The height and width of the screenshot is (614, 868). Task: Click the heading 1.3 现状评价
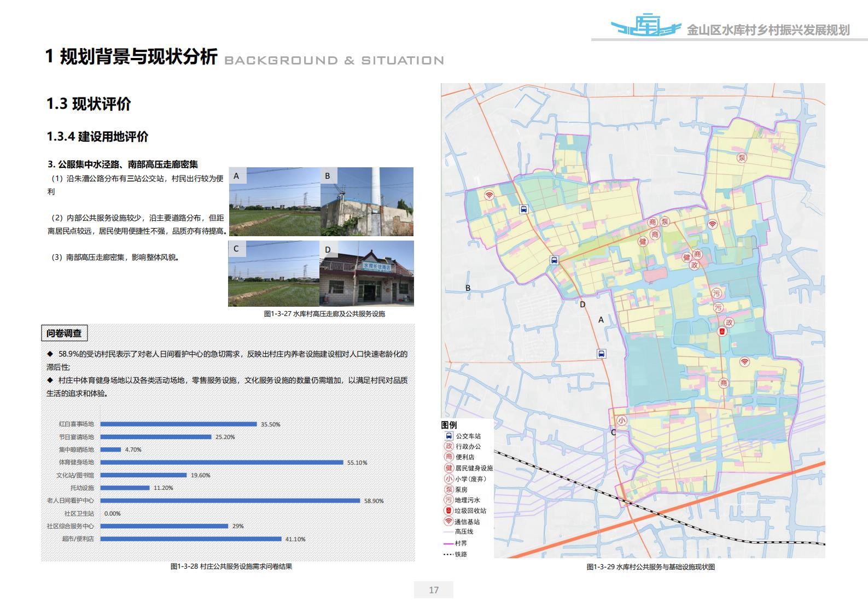(x=89, y=104)
